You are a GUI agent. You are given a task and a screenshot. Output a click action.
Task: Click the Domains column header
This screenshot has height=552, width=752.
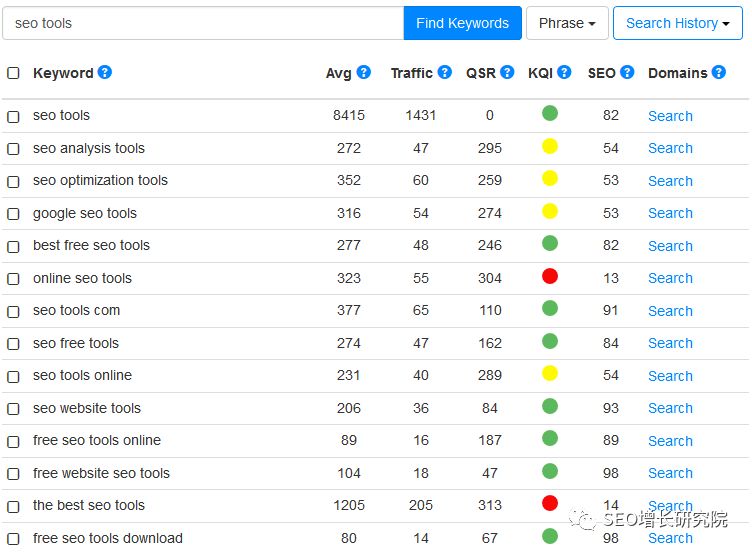click(x=677, y=73)
